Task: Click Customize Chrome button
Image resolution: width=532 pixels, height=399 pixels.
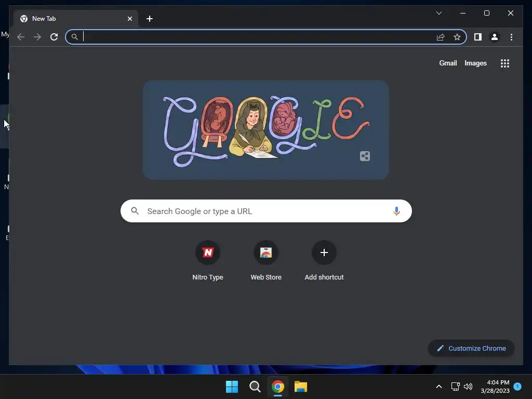Action: tap(471, 348)
